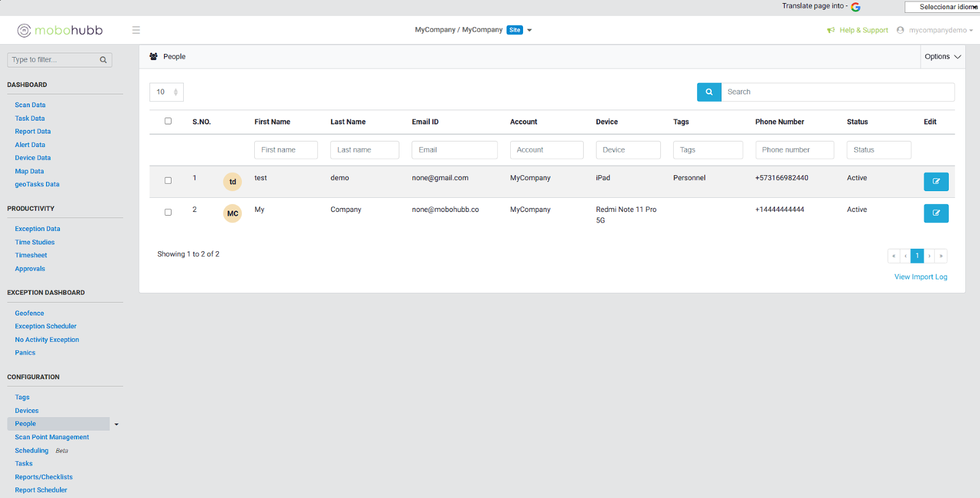Open the MyCompany Site selector dropdown
The width and height of the screenshot is (980, 498).
pyautogui.click(x=529, y=30)
